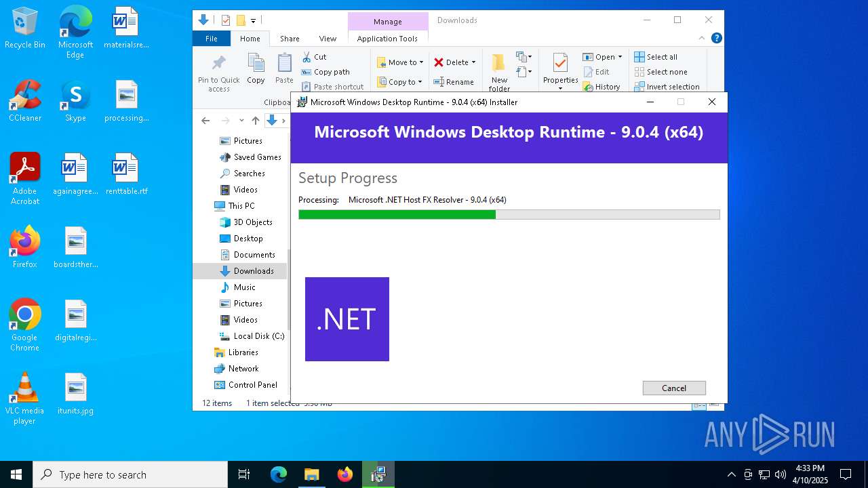The image size is (868, 488).
Task: Open Explorer Help question mark icon
Action: click(x=716, y=39)
